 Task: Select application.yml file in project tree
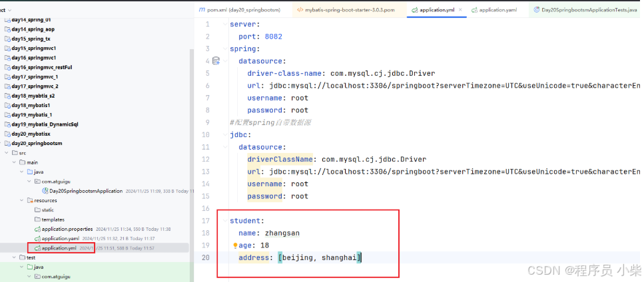click(59, 248)
